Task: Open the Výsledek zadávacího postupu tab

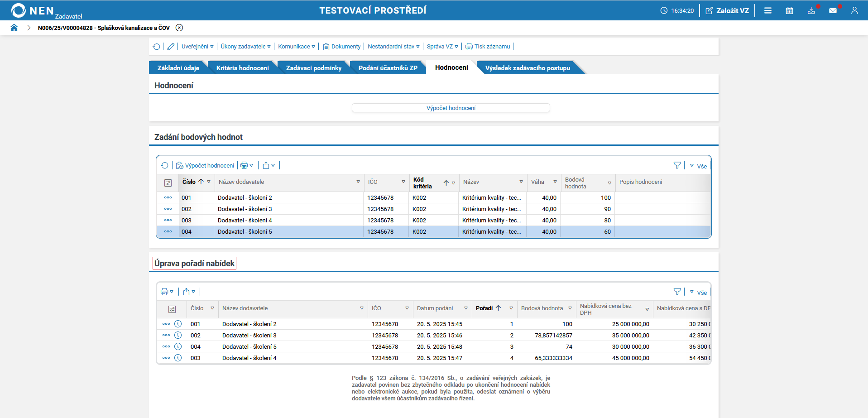Action: (527, 68)
